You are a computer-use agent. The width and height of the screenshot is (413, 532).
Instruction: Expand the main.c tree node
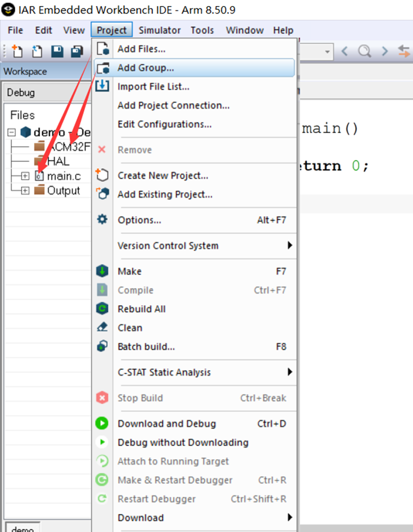coord(25,176)
